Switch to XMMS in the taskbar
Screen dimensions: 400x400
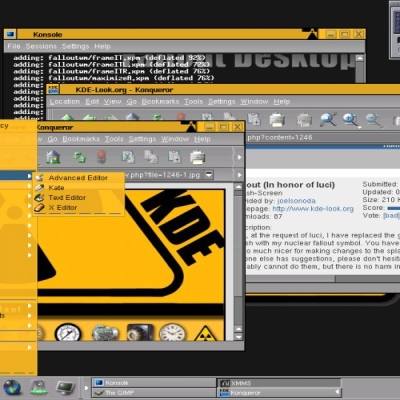(279, 383)
